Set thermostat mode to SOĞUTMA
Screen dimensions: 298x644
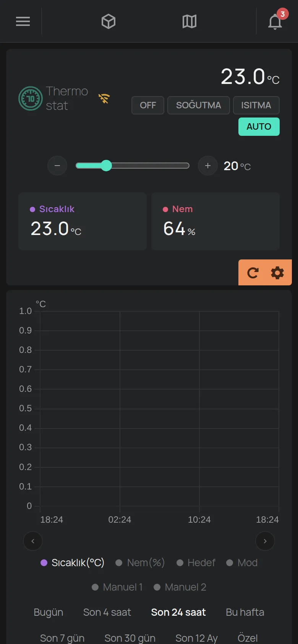tap(199, 105)
